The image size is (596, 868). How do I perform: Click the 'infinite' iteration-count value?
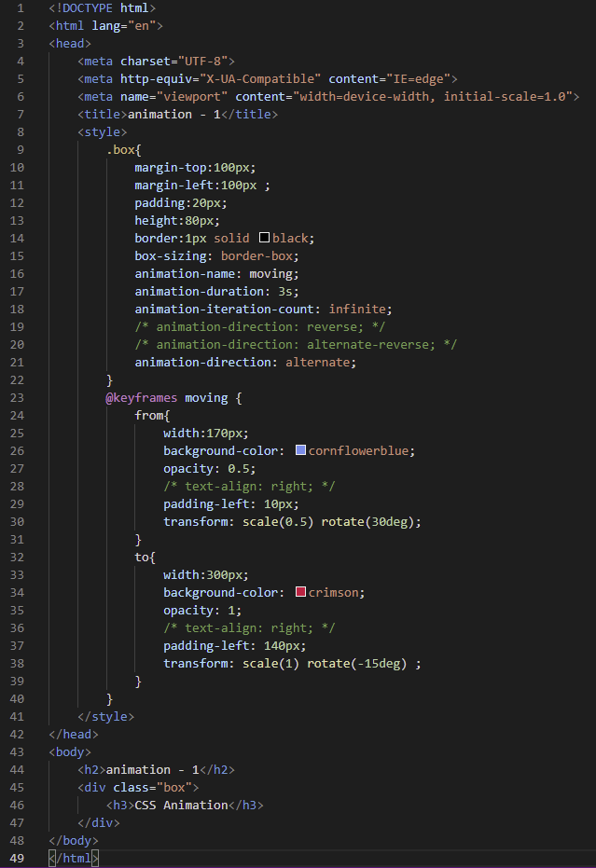pyautogui.click(x=357, y=309)
